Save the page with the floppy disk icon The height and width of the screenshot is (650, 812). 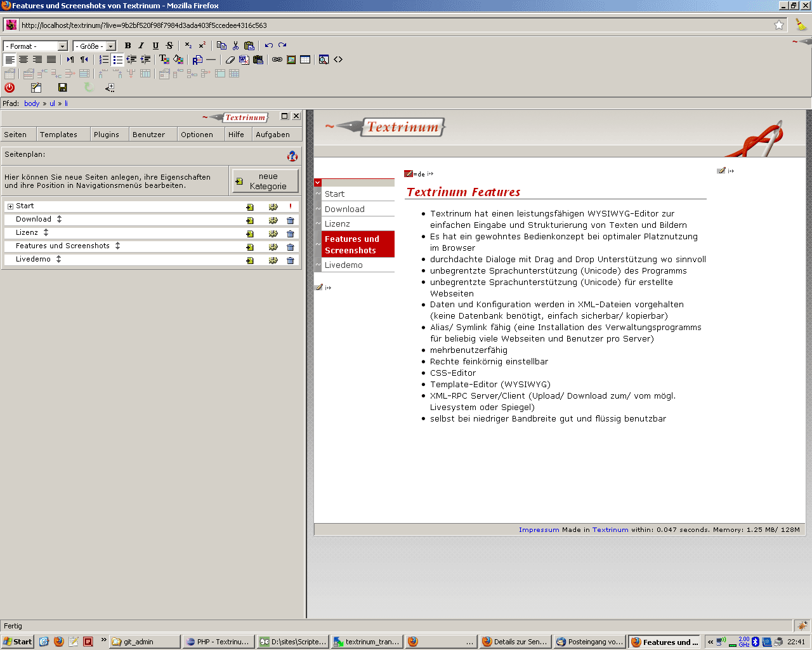pos(62,88)
